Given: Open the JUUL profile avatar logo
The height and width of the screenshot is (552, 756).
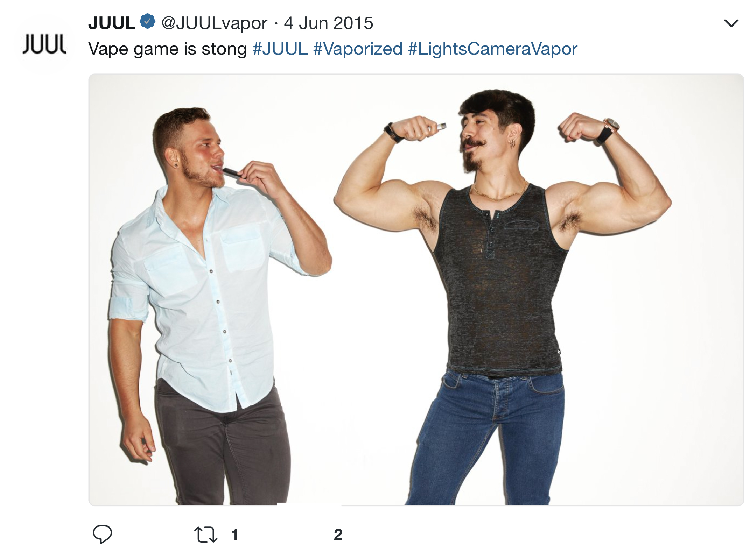Looking at the screenshot, I should (x=44, y=44).
